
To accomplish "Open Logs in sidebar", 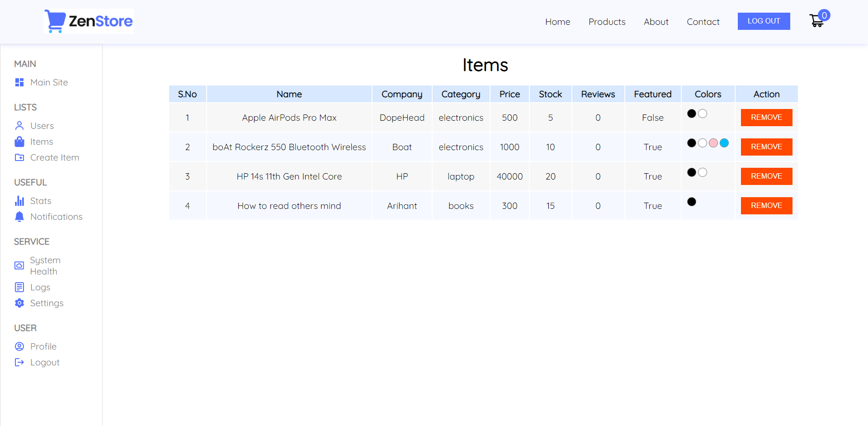I will pos(40,287).
